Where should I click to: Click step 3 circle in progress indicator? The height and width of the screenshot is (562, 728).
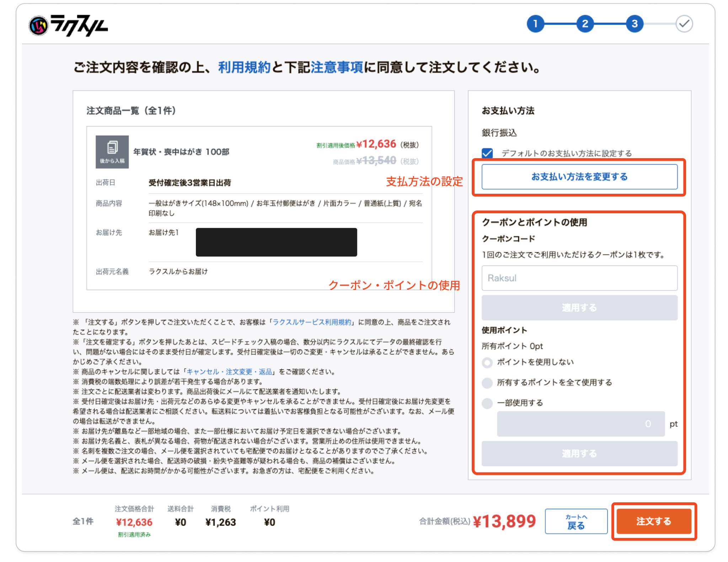click(634, 24)
